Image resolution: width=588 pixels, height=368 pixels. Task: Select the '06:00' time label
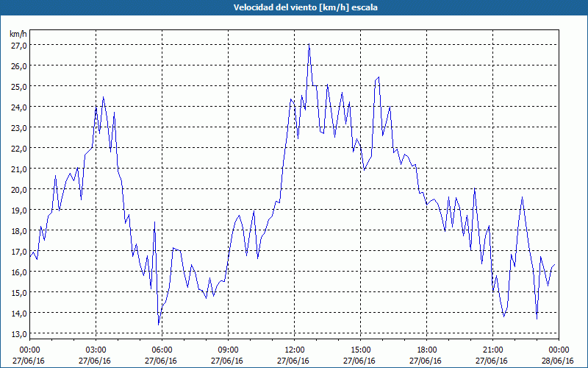point(162,350)
